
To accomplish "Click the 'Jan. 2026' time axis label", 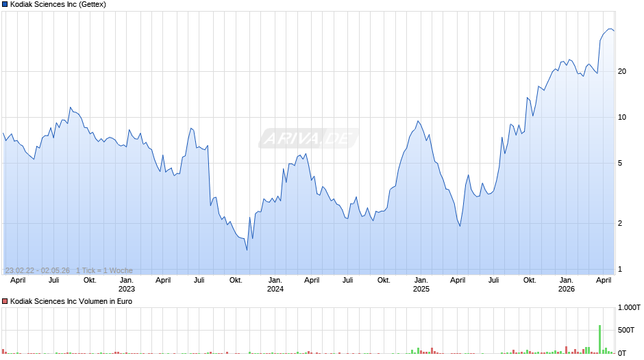I will [567, 285].
